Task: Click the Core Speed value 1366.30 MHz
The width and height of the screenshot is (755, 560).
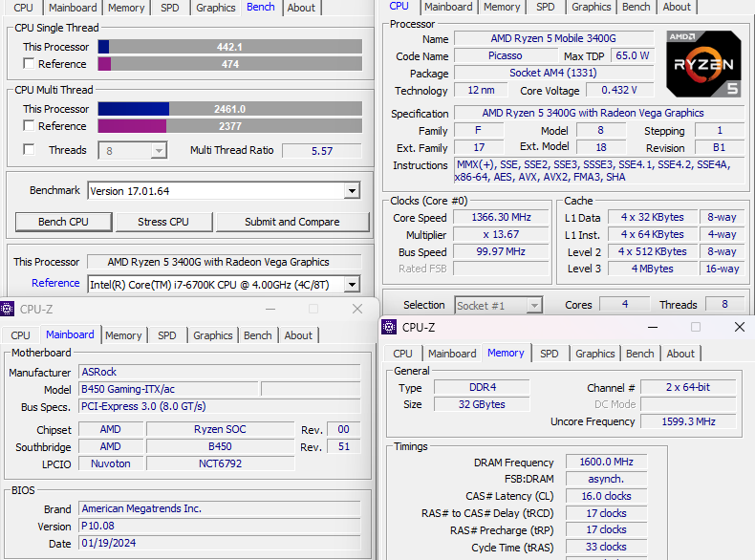Action: pyautogui.click(x=501, y=217)
